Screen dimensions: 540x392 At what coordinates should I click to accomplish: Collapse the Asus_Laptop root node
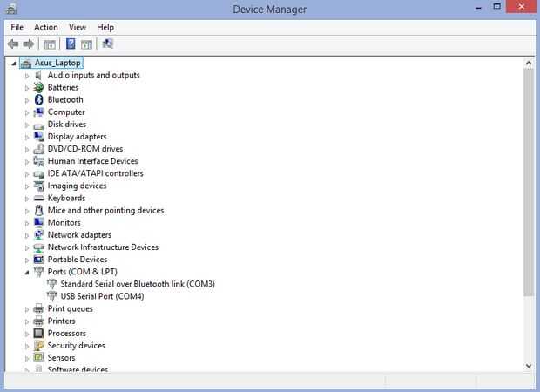(x=14, y=64)
